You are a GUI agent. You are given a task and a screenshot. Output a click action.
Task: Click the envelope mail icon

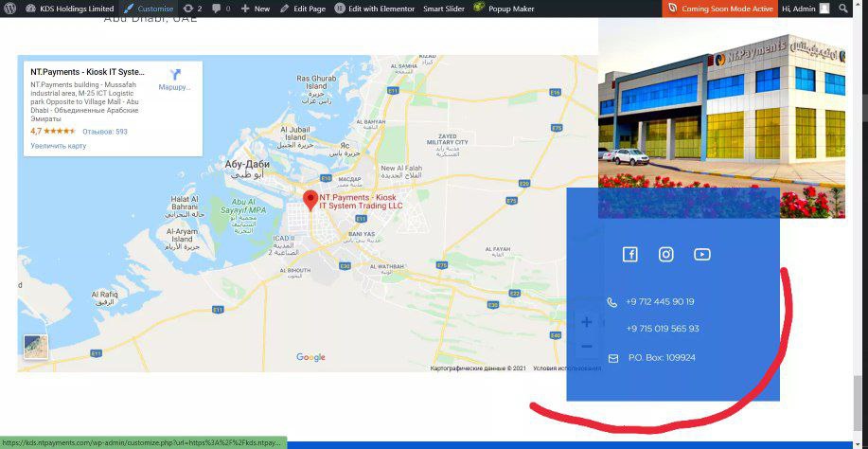(612, 358)
